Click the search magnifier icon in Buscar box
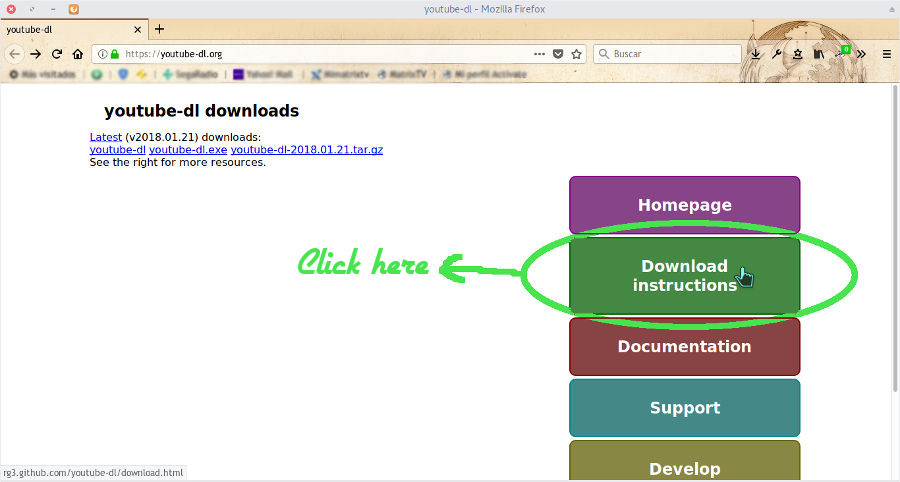900x482 pixels. tap(603, 54)
